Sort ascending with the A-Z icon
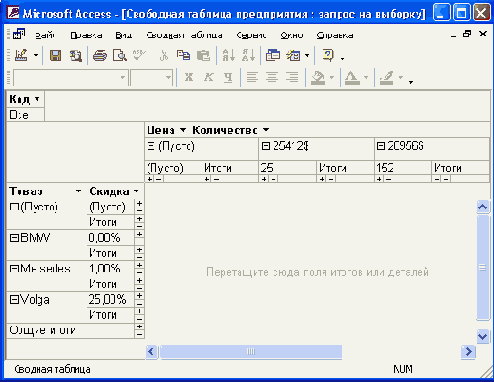Image resolution: width=494 pixels, height=382 pixels. coord(229,55)
